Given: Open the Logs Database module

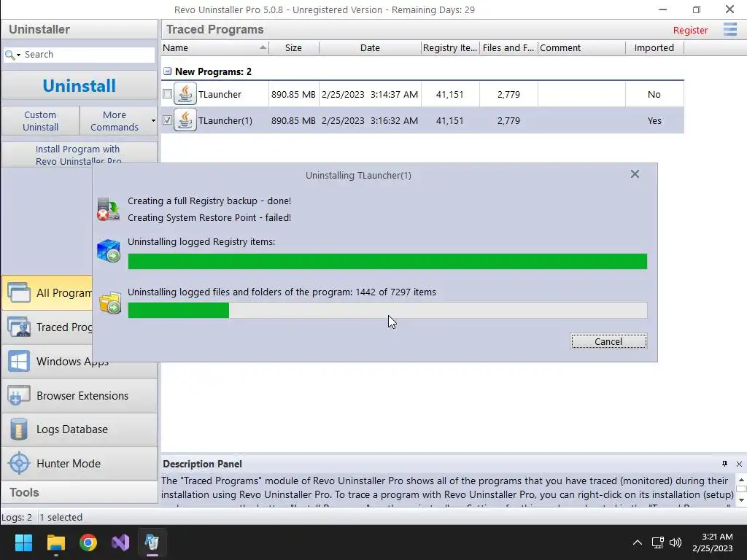Looking at the screenshot, I should click(79, 429).
